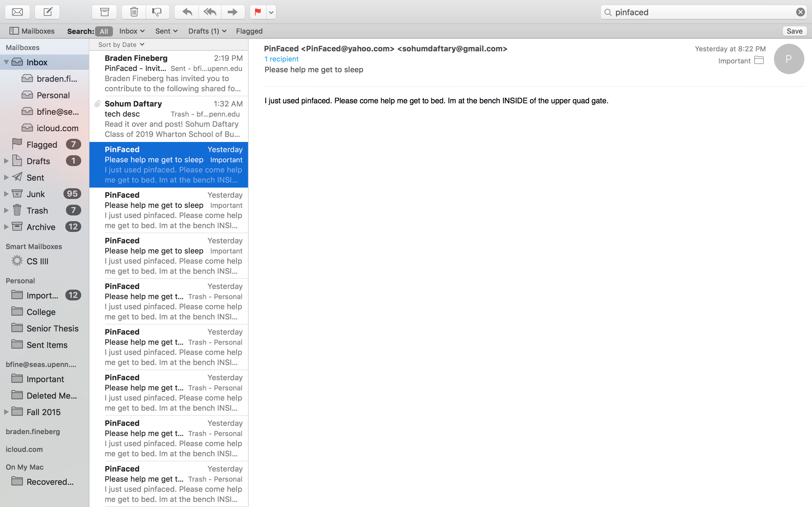
Task: Click the Get Mail envelope icon
Action: (17, 12)
